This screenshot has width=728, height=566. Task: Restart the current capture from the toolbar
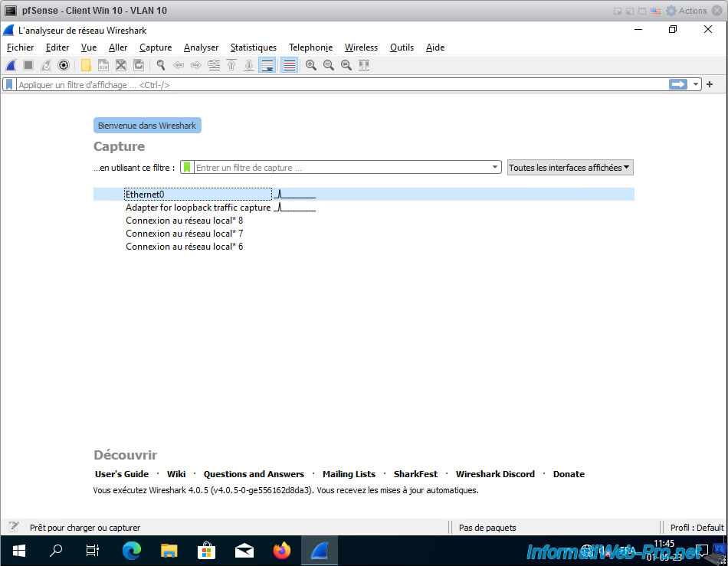coord(46,65)
